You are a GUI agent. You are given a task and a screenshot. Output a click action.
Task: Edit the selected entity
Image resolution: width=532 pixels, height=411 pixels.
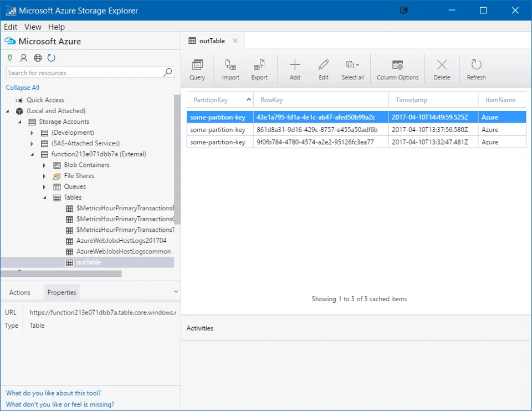[x=323, y=70]
